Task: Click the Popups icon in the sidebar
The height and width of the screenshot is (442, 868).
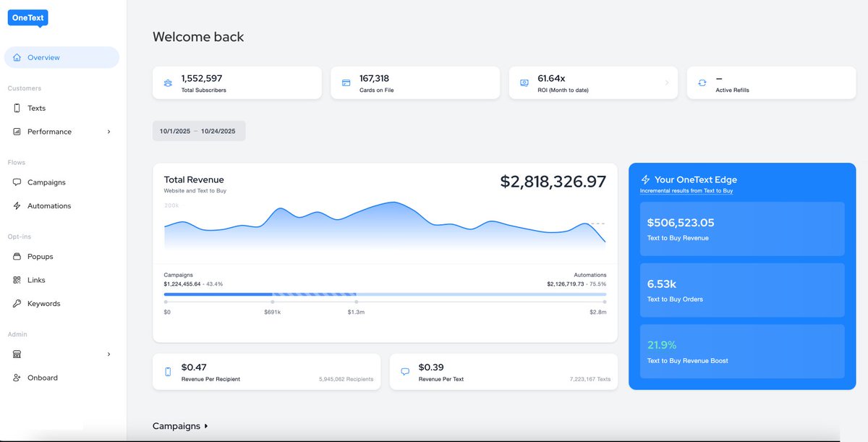Action: coord(16,256)
